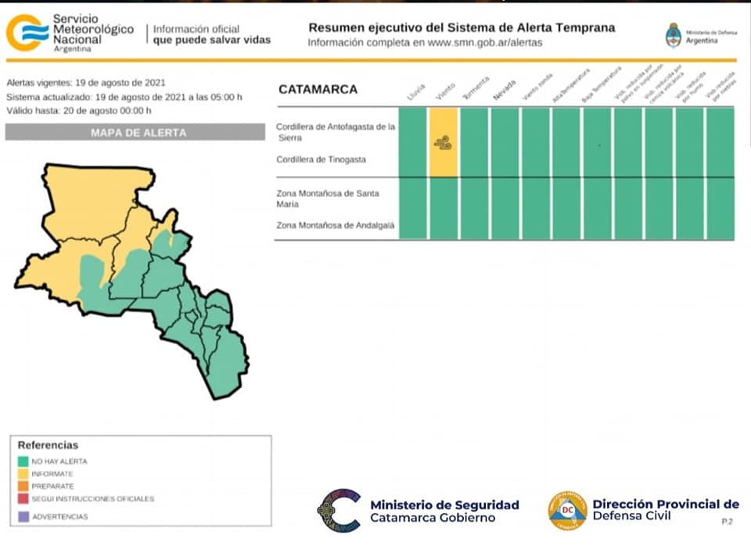
Task: Click the Cordillera de Tinogasta row label
Action: click(321, 160)
